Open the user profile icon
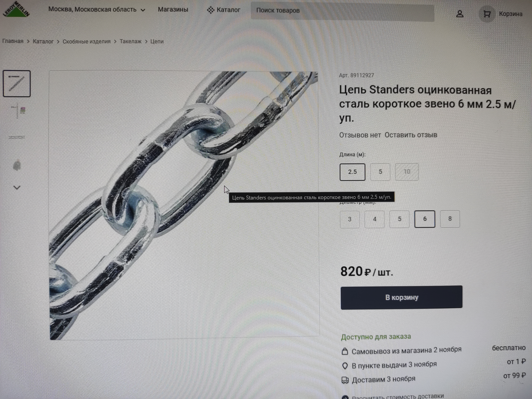This screenshot has height=399, width=532. [x=460, y=14]
